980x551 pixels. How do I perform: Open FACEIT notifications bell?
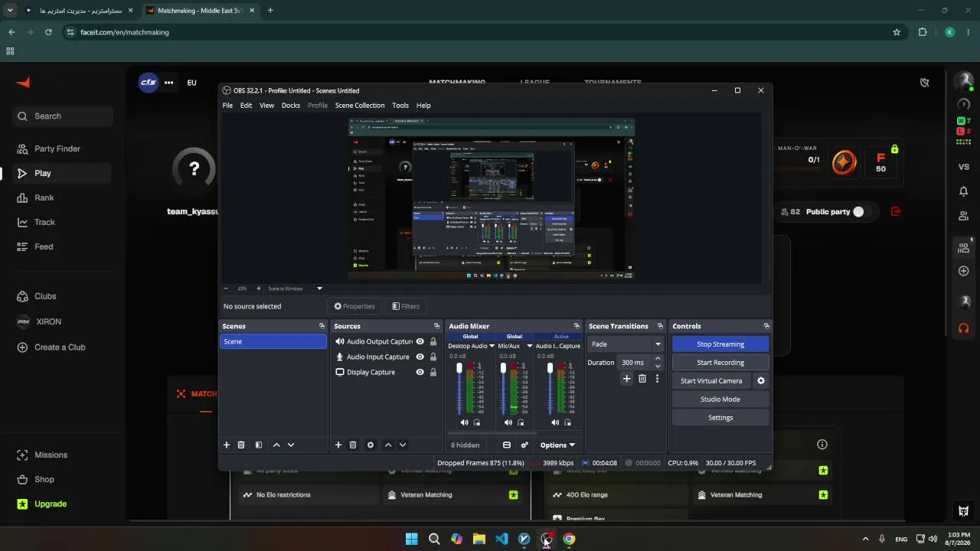(964, 191)
